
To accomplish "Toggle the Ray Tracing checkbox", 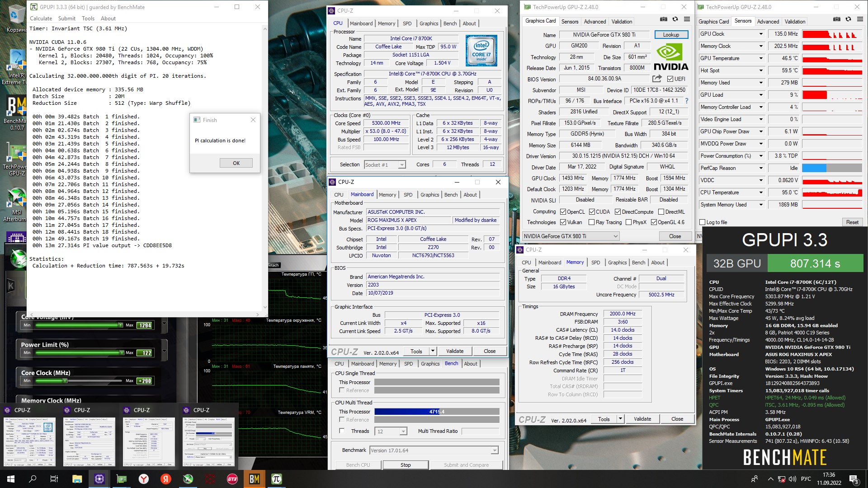I will tap(591, 222).
